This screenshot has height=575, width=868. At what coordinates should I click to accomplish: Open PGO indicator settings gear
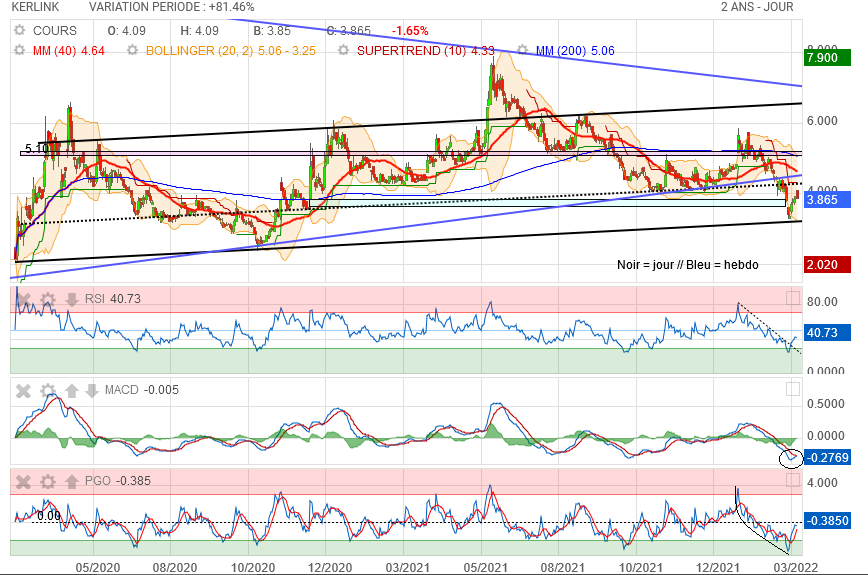click(48, 481)
